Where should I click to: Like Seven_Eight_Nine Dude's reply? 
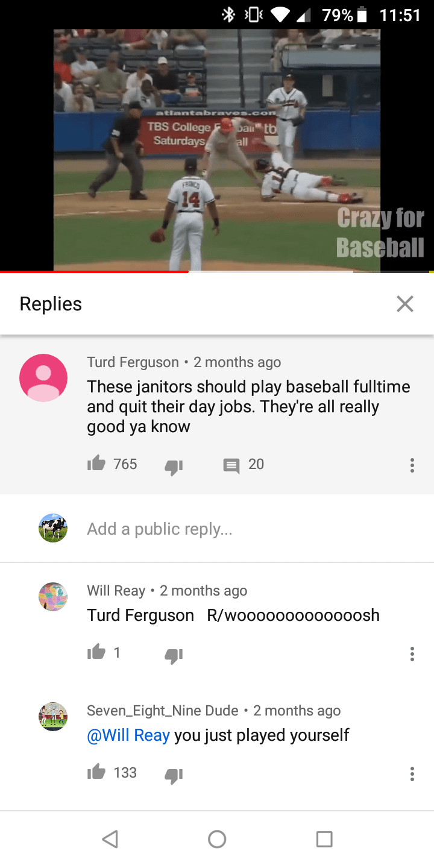click(96, 772)
